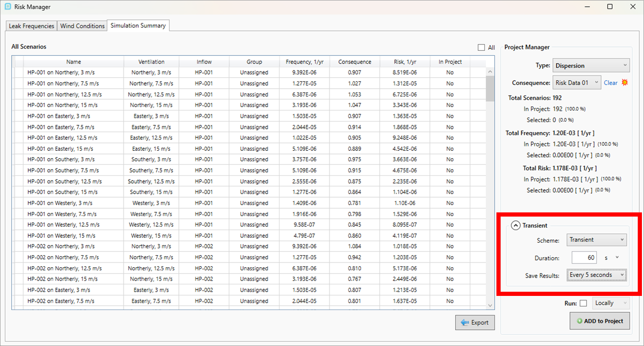Click consequence value 1.053
644x346 pixels.
(x=355, y=94)
